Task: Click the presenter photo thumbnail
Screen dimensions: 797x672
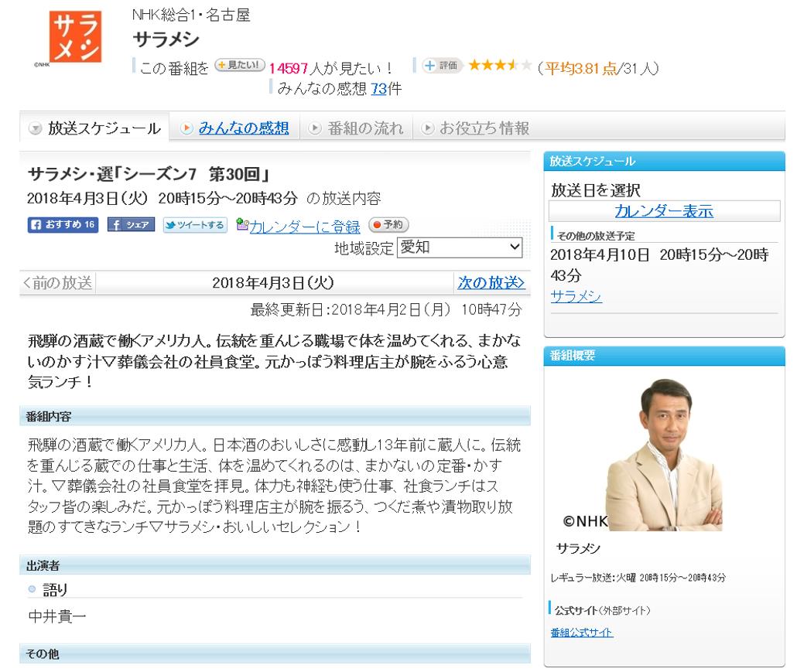Action: click(664, 455)
